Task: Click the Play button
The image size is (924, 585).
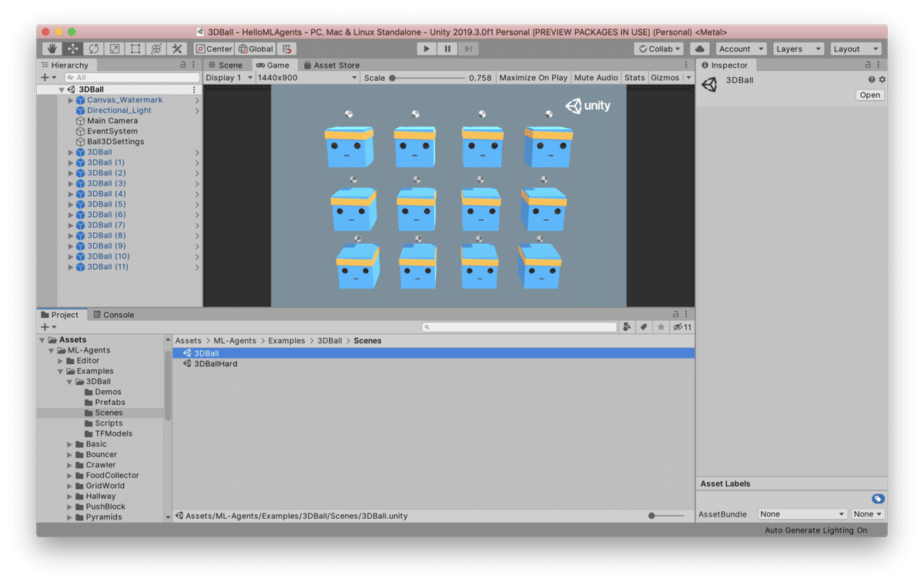Action: point(427,48)
